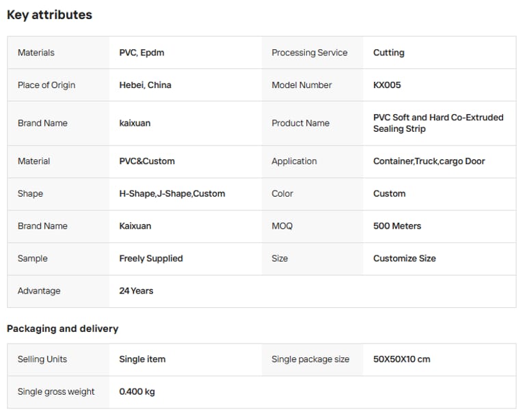Screen dimensions: 525x420
Task: Select the PVC, Epdm materials value
Action: point(142,53)
